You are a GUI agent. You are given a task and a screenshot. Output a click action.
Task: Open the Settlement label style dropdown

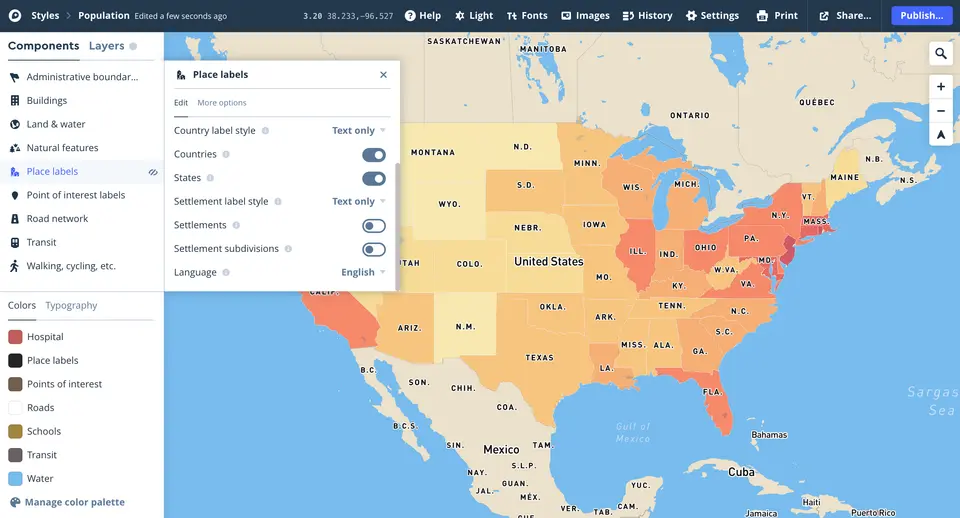click(359, 202)
